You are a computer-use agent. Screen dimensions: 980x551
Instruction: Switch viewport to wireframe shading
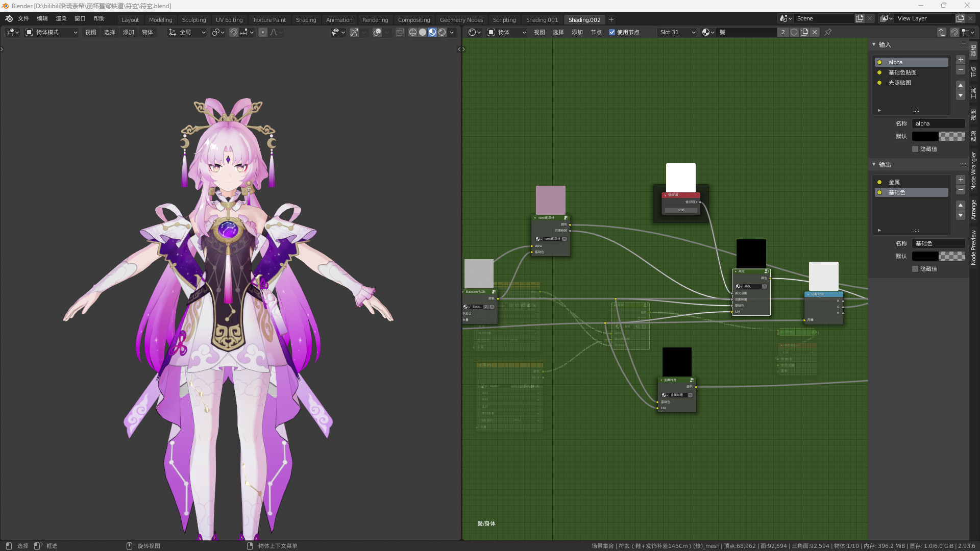[412, 32]
